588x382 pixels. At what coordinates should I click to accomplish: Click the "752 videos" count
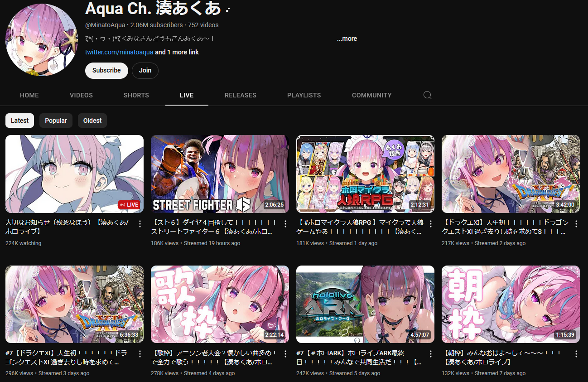[x=203, y=25]
